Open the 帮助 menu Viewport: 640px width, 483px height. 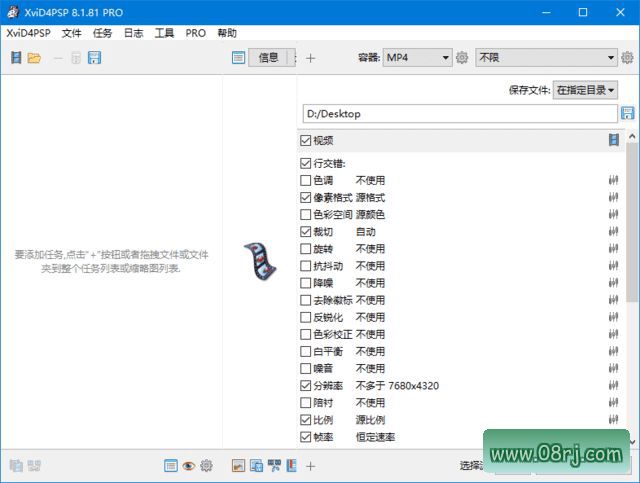(227, 33)
